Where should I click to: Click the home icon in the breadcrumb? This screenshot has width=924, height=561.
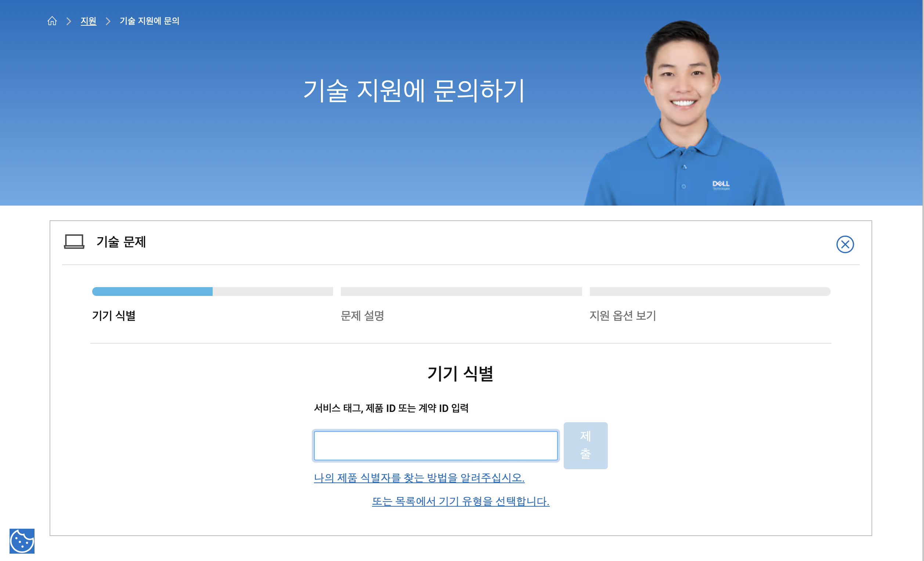pos(53,21)
